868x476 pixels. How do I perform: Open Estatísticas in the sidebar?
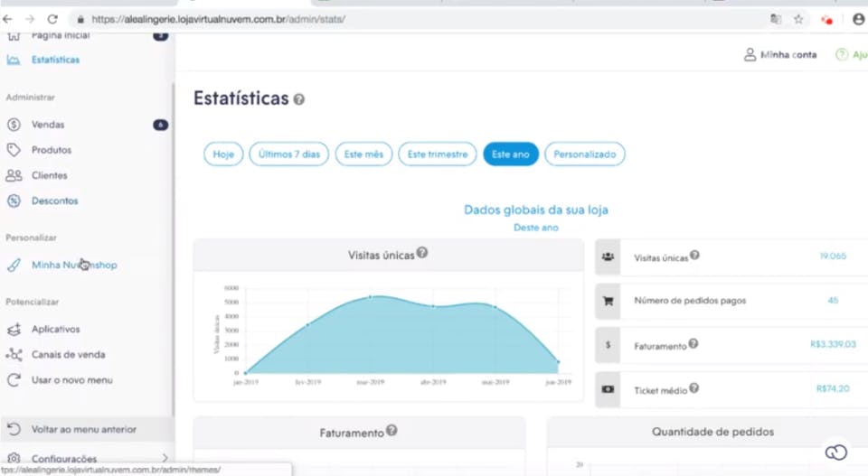click(x=55, y=60)
